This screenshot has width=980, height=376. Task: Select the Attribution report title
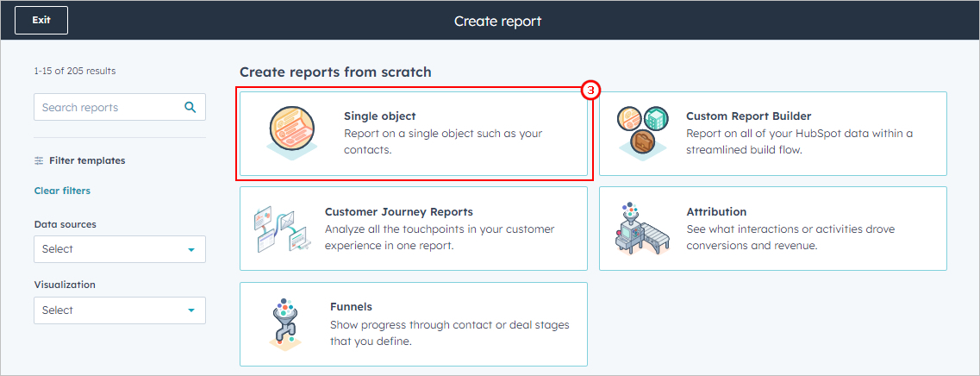(x=716, y=211)
